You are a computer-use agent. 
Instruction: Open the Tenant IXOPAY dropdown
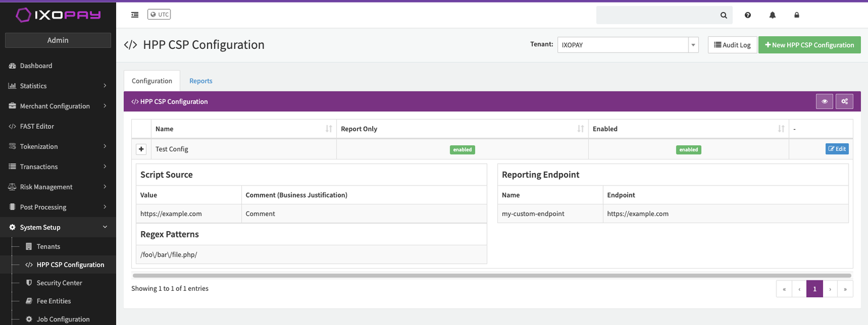click(628, 45)
